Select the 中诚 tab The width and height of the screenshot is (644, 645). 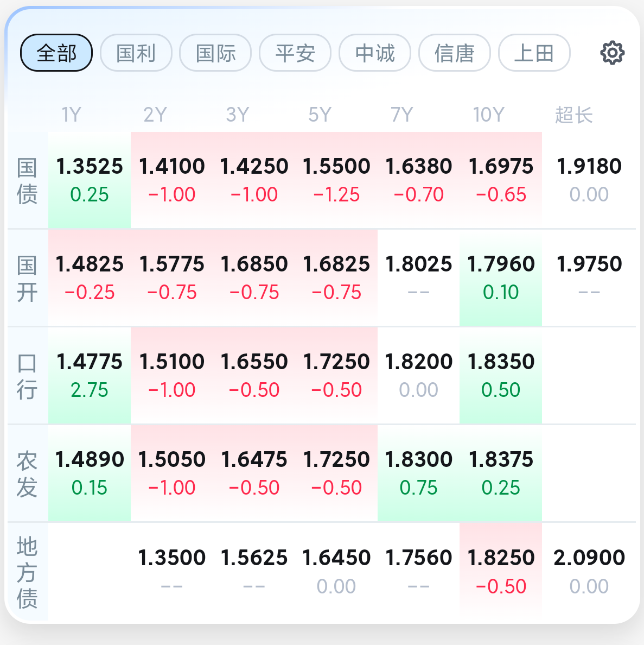(x=375, y=53)
